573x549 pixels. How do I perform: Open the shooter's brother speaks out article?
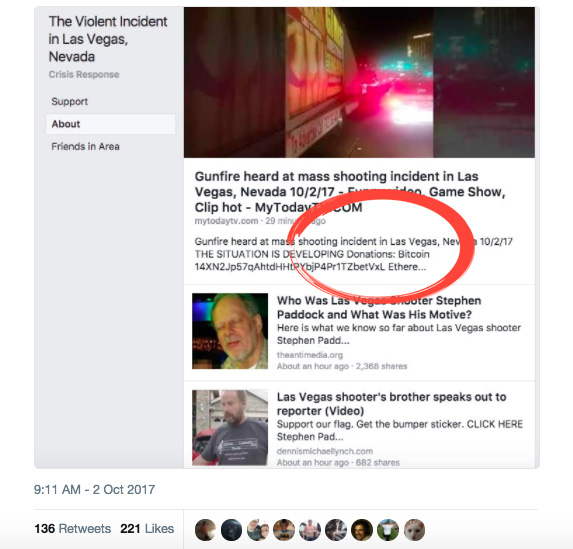coord(391,404)
